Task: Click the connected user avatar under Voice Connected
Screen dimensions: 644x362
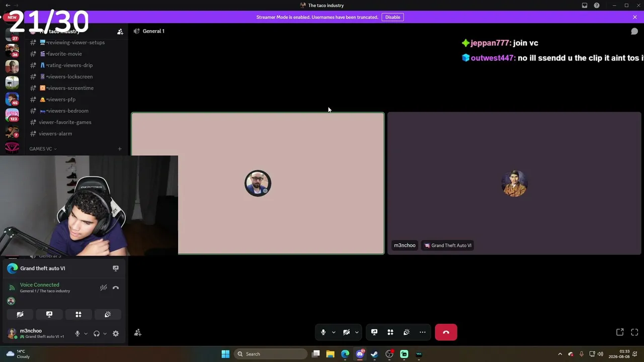Action: [11, 301]
